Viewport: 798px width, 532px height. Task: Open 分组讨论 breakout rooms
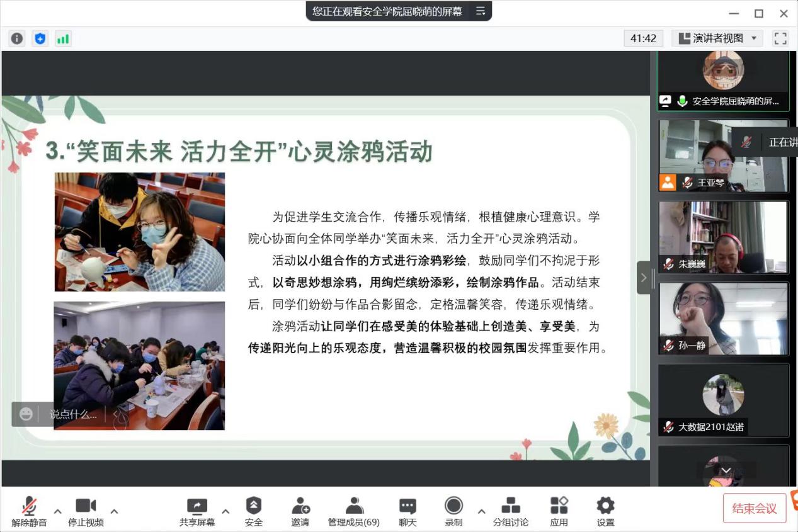[511, 512]
